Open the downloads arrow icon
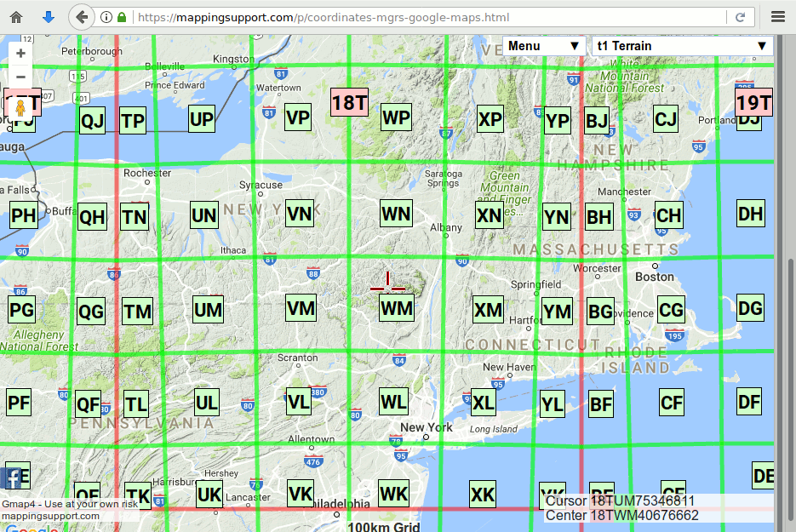796x532 pixels. click(x=49, y=17)
